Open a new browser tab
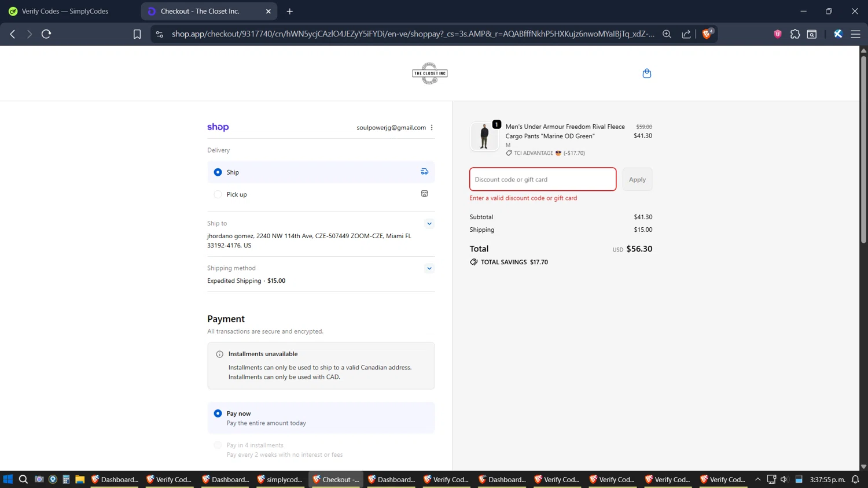Image resolution: width=868 pixels, height=488 pixels. click(x=290, y=11)
